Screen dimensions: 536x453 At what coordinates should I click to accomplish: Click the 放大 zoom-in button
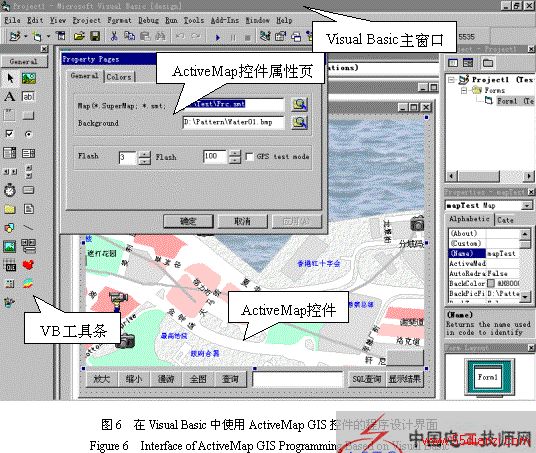(x=102, y=379)
